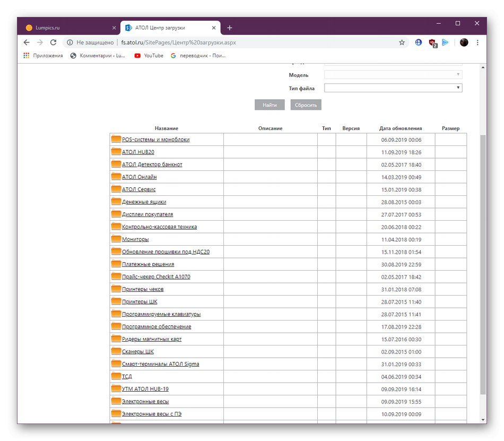Open the УТМ АТОЛ HUB-19 link
The width and height of the screenshot is (504, 441).
(x=145, y=389)
